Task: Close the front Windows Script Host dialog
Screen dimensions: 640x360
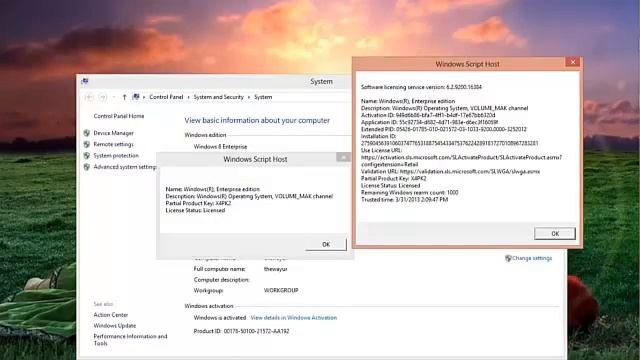Action: (573, 62)
